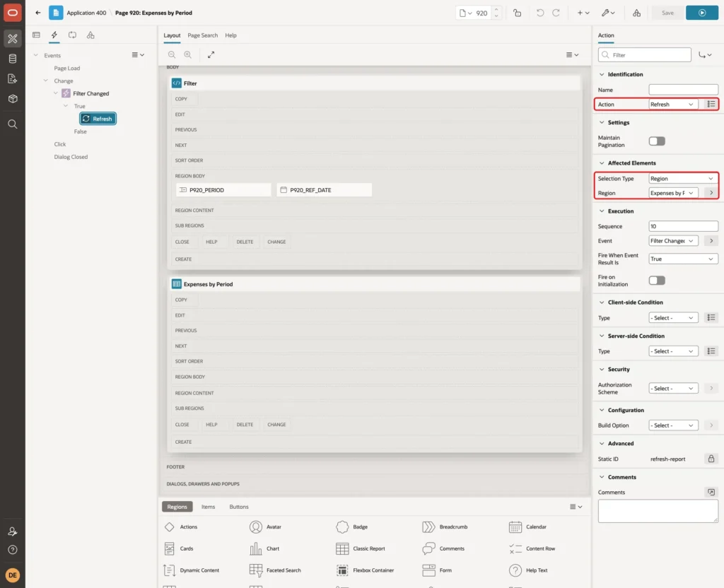Open the help question mark icon
724x588 pixels.
[13, 550]
